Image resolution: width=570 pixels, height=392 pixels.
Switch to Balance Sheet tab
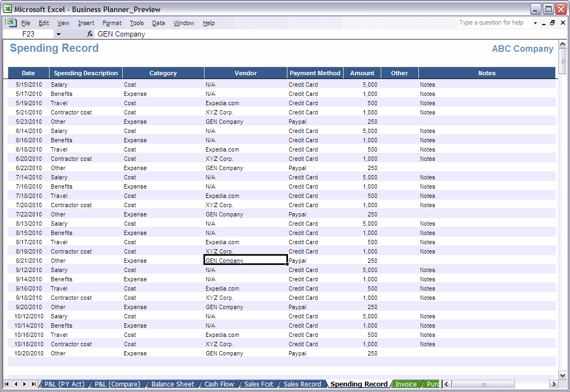pyautogui.click(x=173, y=384)
